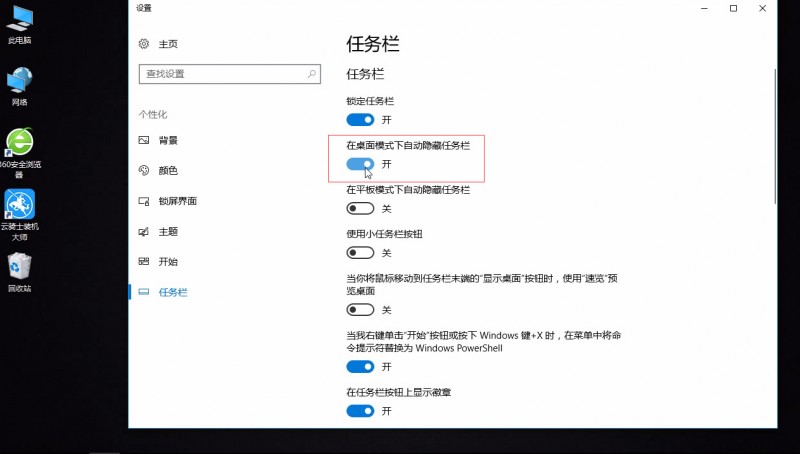The width and height of the screenshot is (800, 454).
Task: Click the 个性化 section label
Action: click(153, 114)
